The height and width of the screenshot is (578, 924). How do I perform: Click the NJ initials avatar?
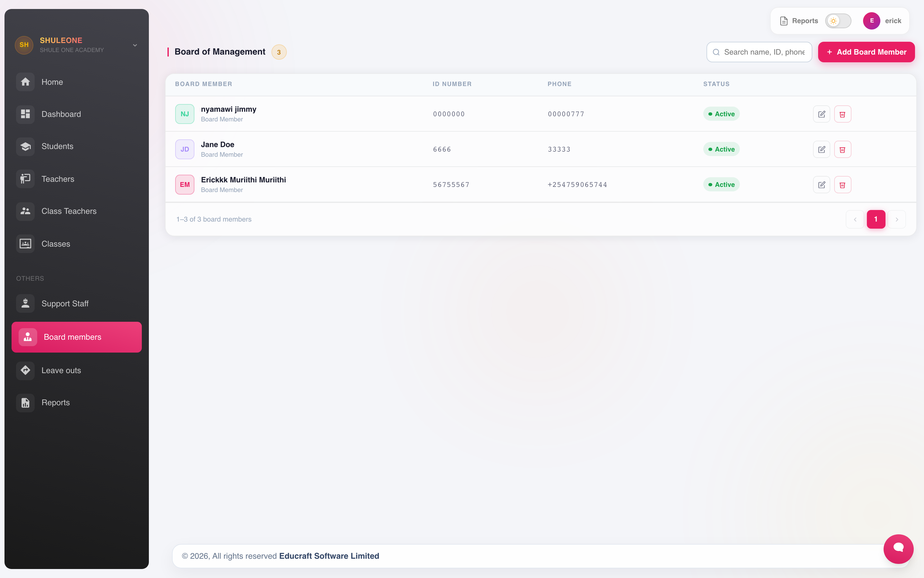tap(185, 114)
